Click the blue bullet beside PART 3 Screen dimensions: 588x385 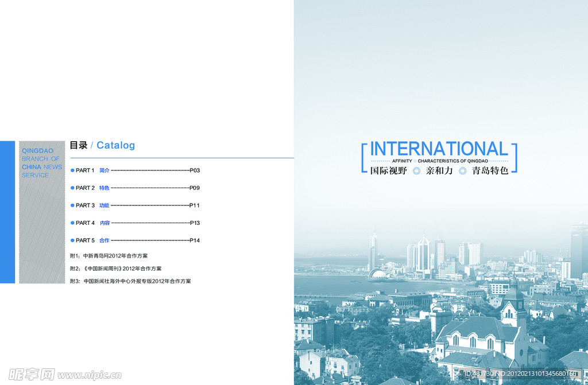click(x=72, y=205)
